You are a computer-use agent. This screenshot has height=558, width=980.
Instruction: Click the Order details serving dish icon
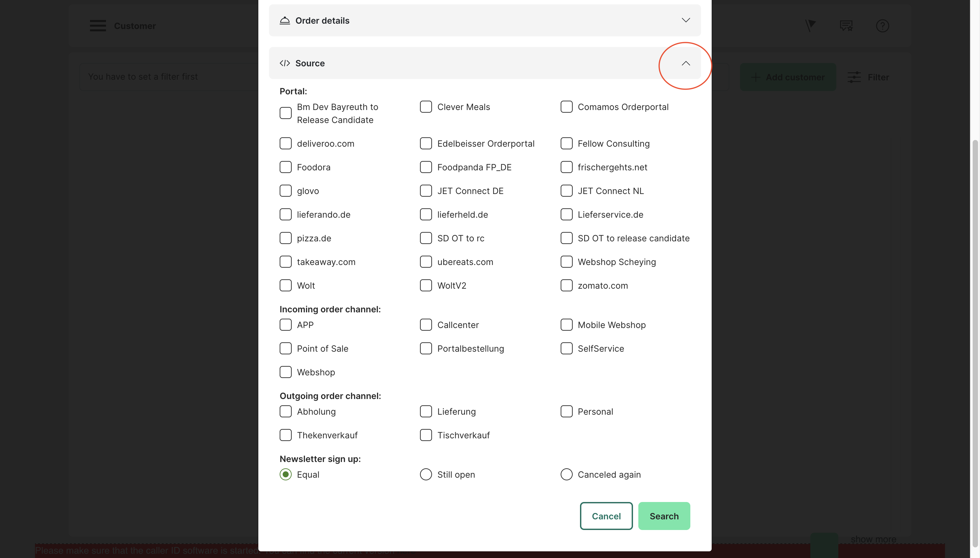pos(285,20)
